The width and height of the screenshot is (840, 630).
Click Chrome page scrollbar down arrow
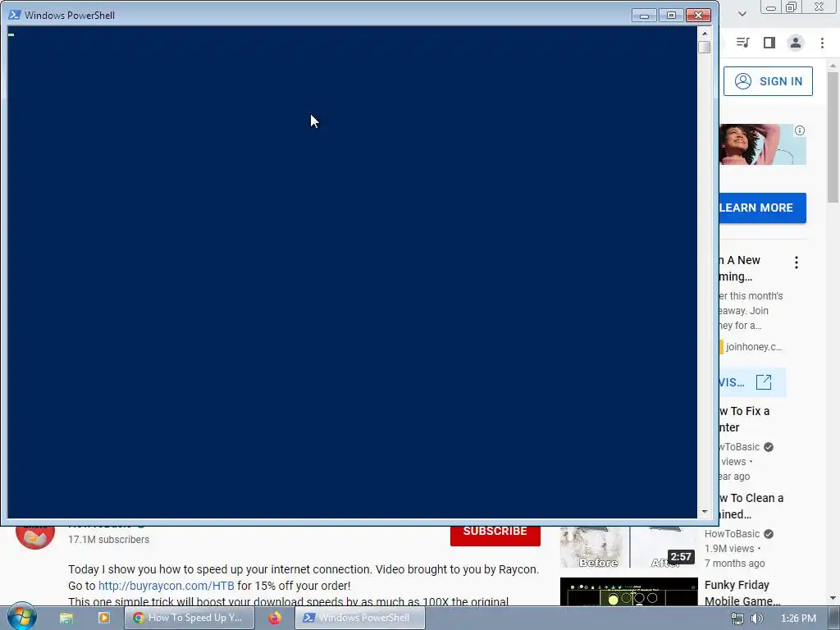pos(833,598)
